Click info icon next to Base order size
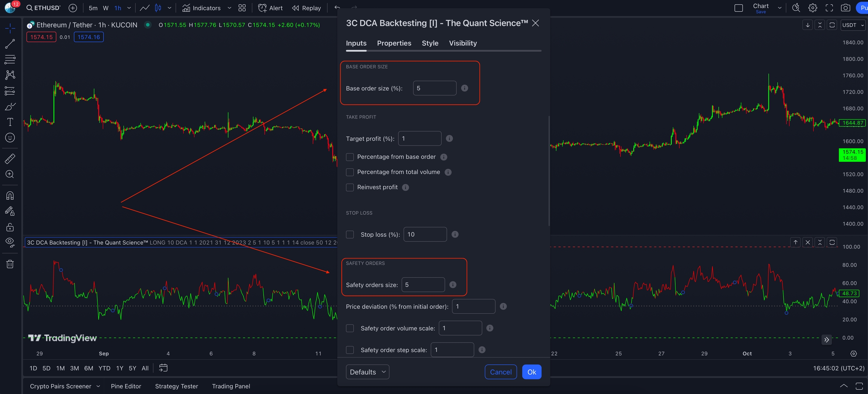Image resolution: width=868 pixels, height=394 pixels. tap(465, 88)
